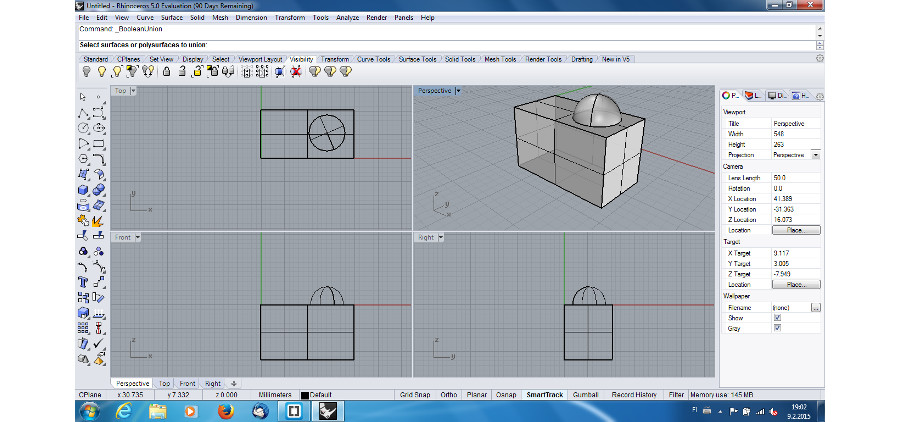Click the Rectangle drawing tool
This screenshot has width=900, height=422.
(x=99, y=143)
